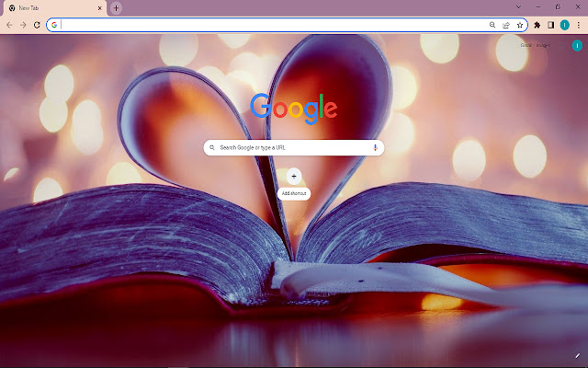Viewport: 588px width, 368px height.
Task: Close the New Tab tab
Action: (100, 8)
